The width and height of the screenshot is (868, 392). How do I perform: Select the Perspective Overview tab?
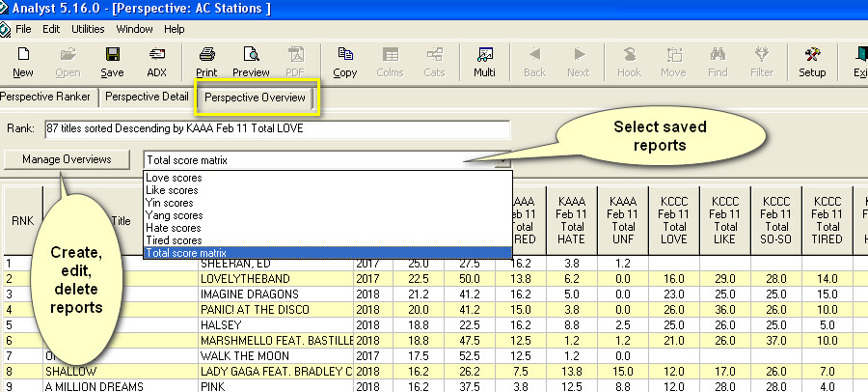256,98
